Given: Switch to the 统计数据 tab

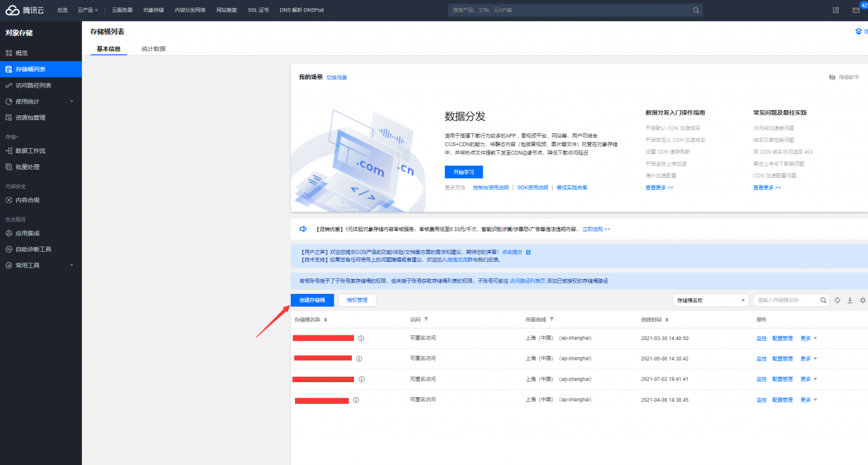Looking at the screenshot, I should pos(152,48).
